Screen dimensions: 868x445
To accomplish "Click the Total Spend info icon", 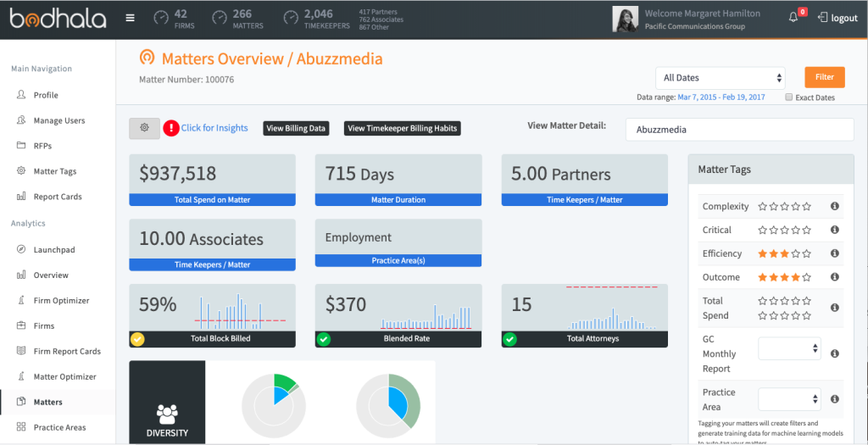I will click(835, 308).
